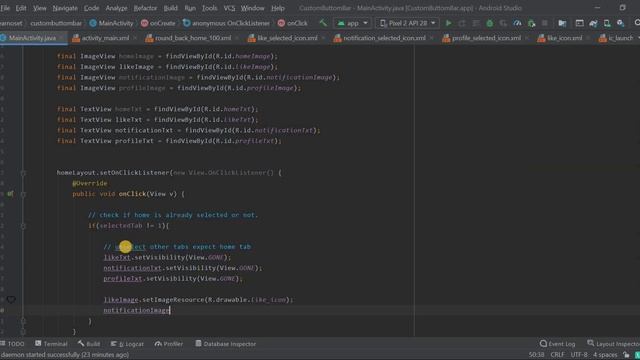Click the Apply Code Changes icon
Viewport: 640px width, 360px height.
click(x=476, y=23)
